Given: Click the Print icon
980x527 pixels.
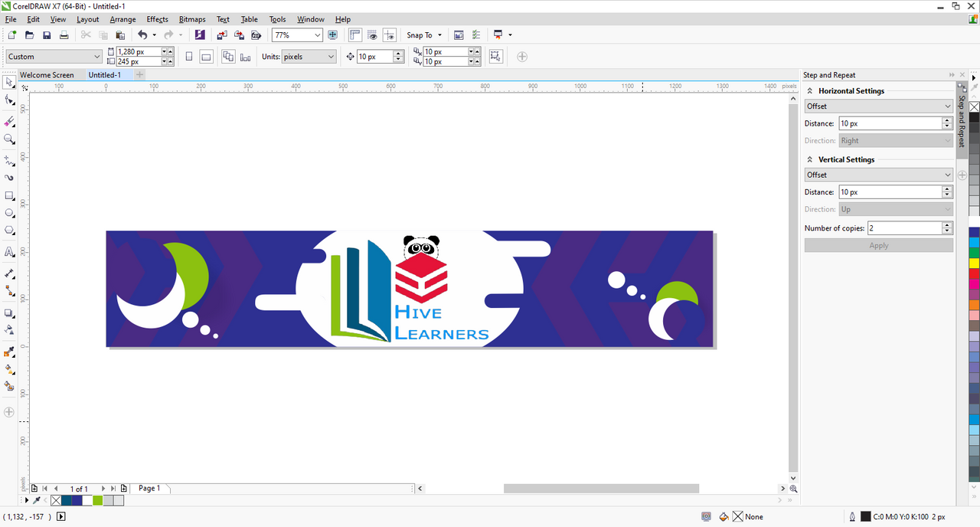Looking at the screenshot, I should point(64,35).
